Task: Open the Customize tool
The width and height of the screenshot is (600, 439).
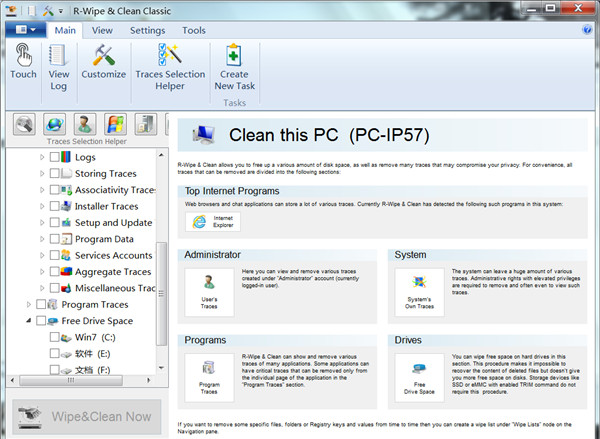Action: 103,62
